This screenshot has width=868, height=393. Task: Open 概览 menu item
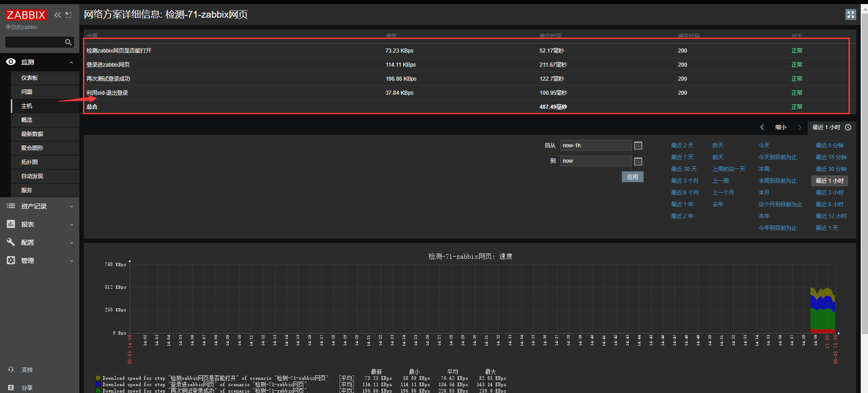click(x=27, y=120)
